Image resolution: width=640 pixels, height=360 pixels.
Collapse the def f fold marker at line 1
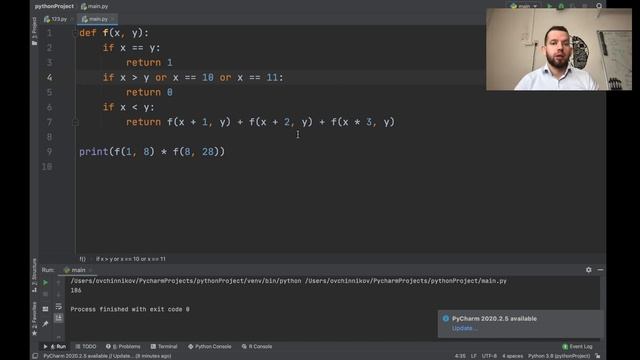pyautogui.click(x=75, y=33)
